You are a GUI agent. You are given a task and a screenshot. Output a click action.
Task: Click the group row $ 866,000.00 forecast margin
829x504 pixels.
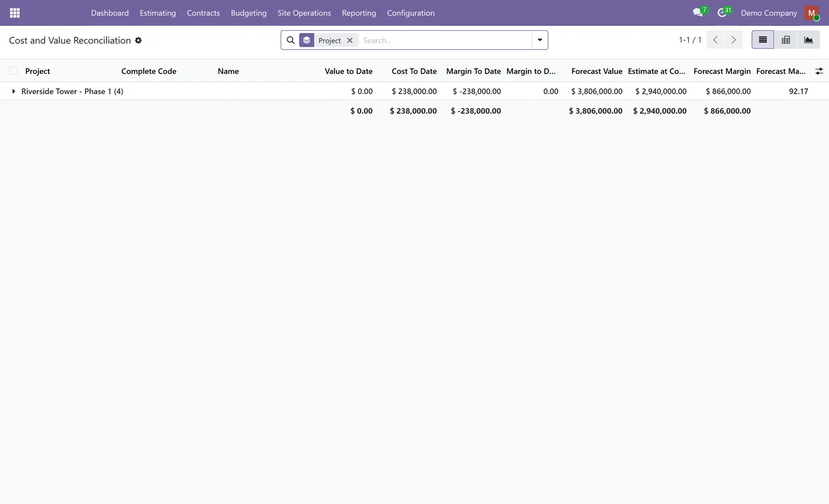tap(728, 91)
